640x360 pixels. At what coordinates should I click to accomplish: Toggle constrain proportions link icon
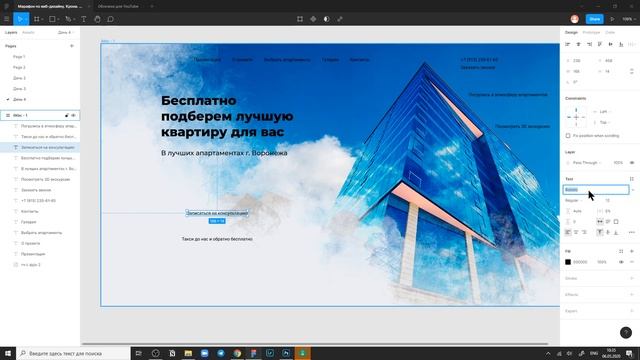[632, 71]
